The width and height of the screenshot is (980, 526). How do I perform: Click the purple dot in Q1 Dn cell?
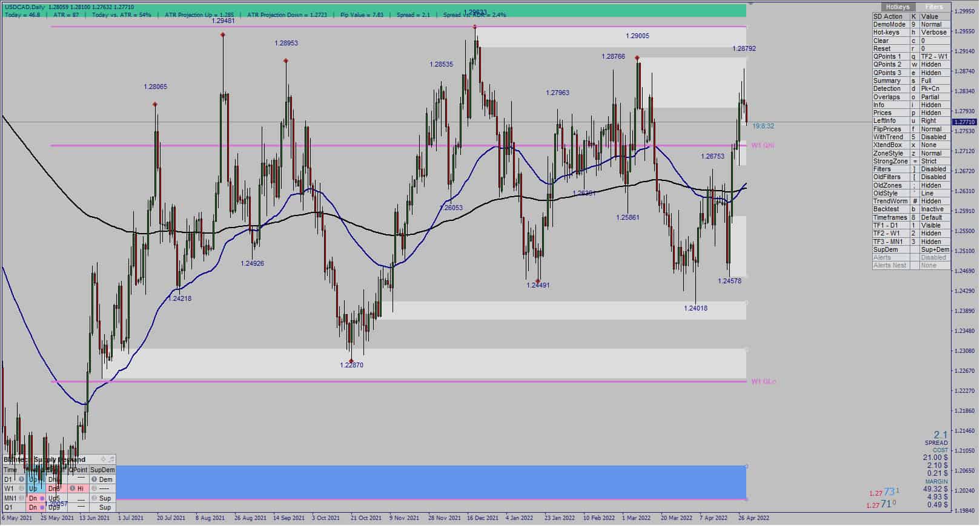(x=42, y=507)
